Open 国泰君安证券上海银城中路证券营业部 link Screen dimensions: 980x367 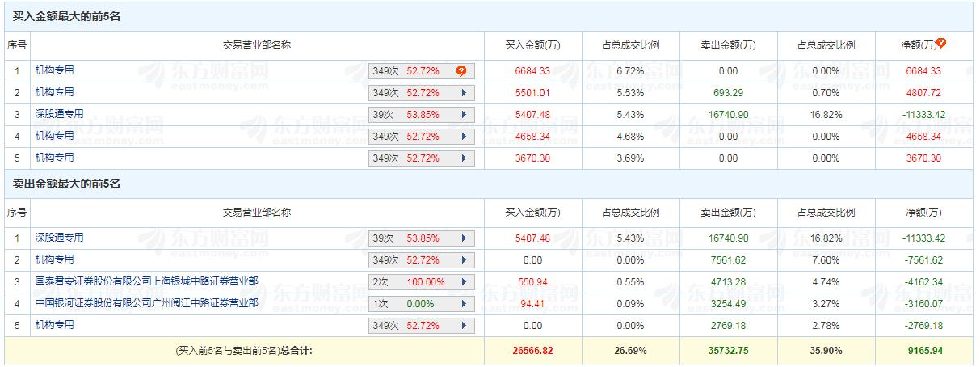pos(146,281)
